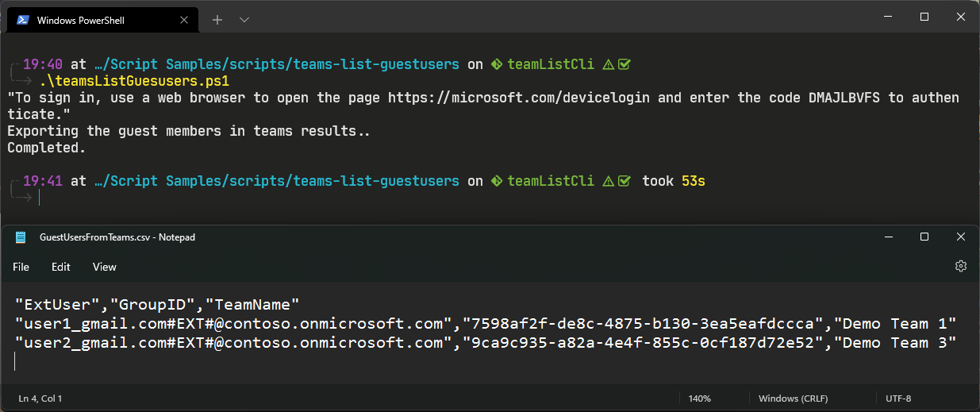Click the git branch icon on first prompt

pos(497,64)
